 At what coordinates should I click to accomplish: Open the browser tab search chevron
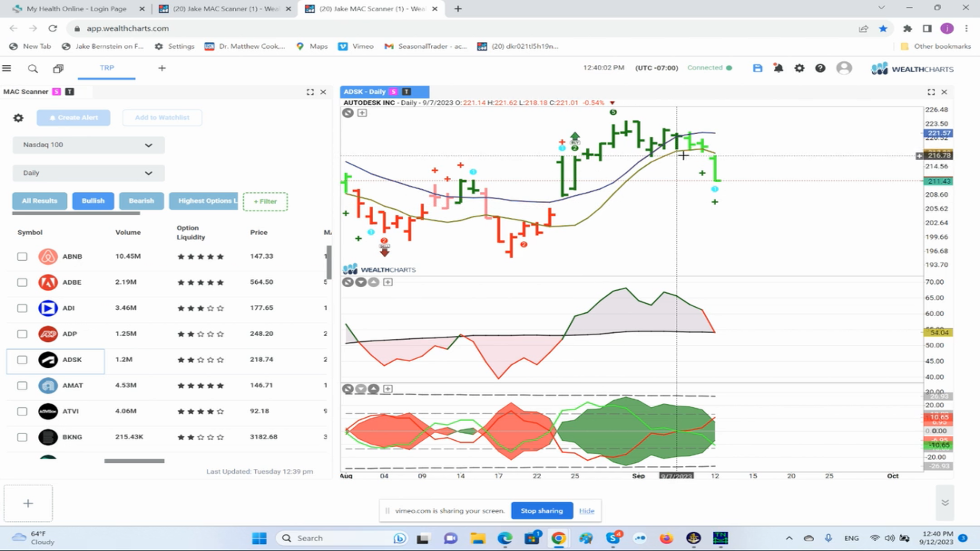881,8
